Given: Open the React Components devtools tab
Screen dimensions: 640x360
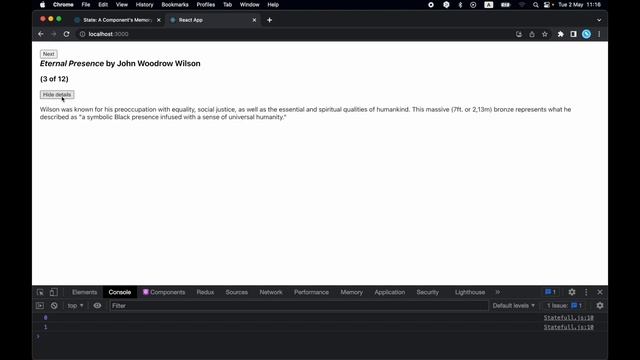Looking at the screenshot, I should coord(164,292).
